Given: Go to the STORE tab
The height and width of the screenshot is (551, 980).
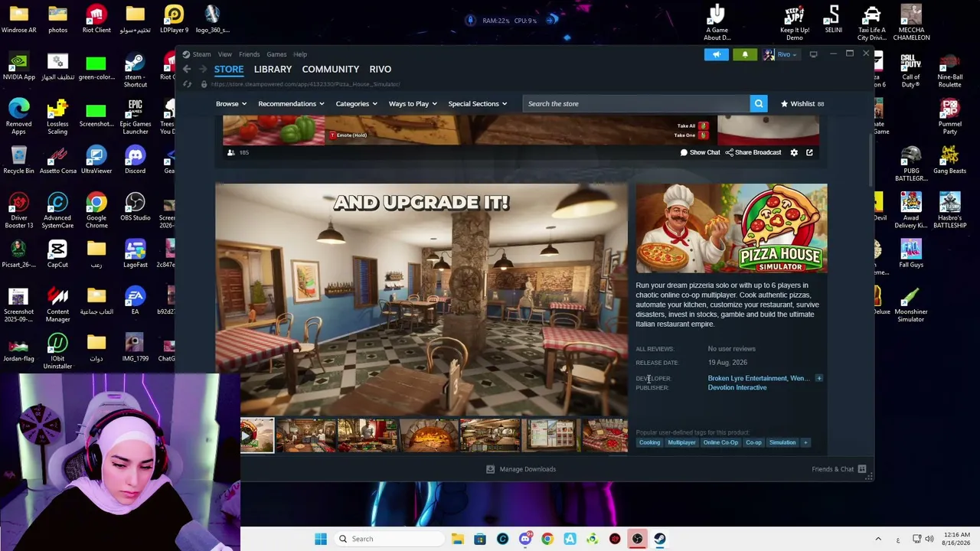Looking at the screenshot, I should click(229, 70).
